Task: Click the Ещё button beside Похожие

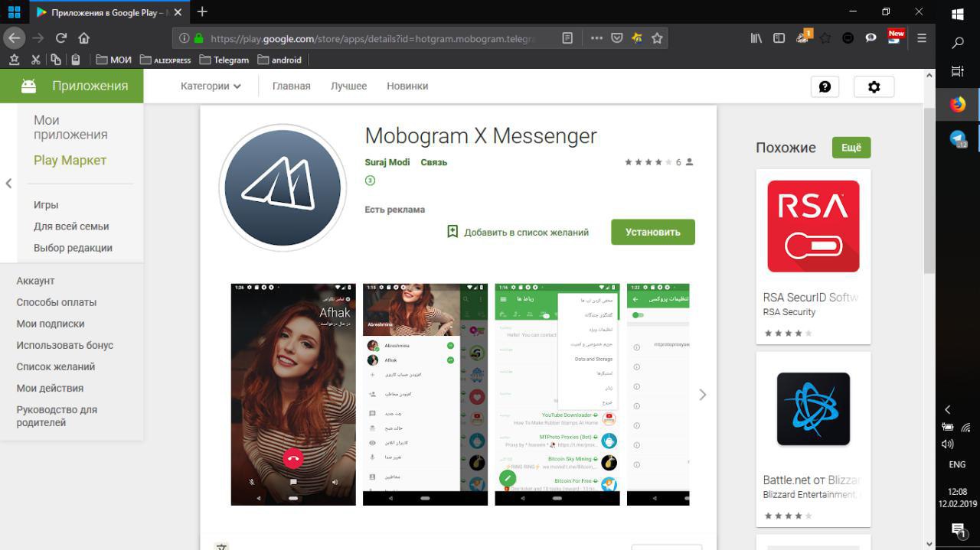Action: [x=851, y=148]
